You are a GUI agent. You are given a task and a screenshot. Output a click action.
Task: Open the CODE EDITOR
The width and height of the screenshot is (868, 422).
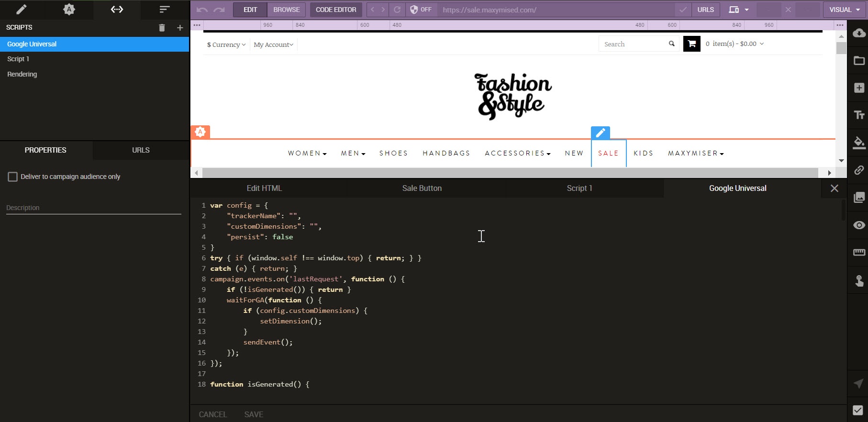pyautogui.click(x=336, y=10)
